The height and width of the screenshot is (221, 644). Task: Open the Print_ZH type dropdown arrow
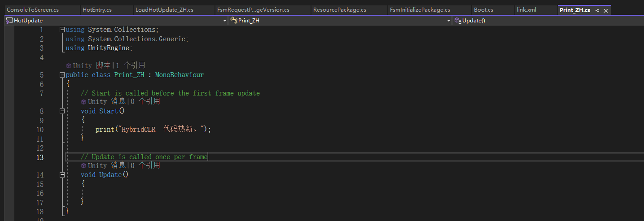[x=448, y=21]
